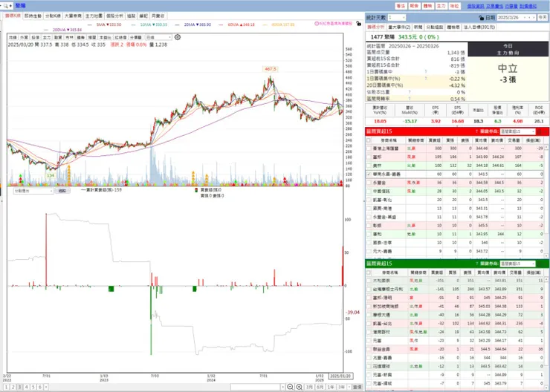The image size is (550, 392).
Task: Open the 統計天數 dropdown
Action: pyautogui.click(x=397, y=17)
